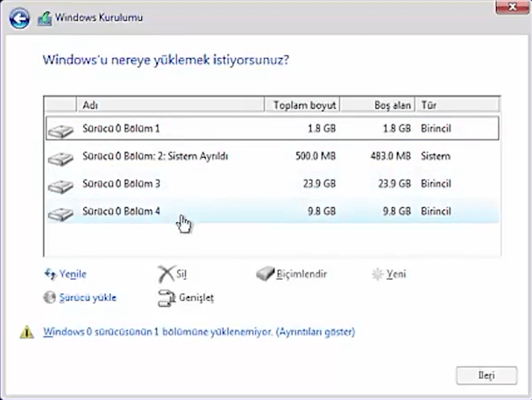Image resolution: width=532 pixels, height=400 pixels.
Task: Click the Yeni link to create partition
Action: (396, 275)
